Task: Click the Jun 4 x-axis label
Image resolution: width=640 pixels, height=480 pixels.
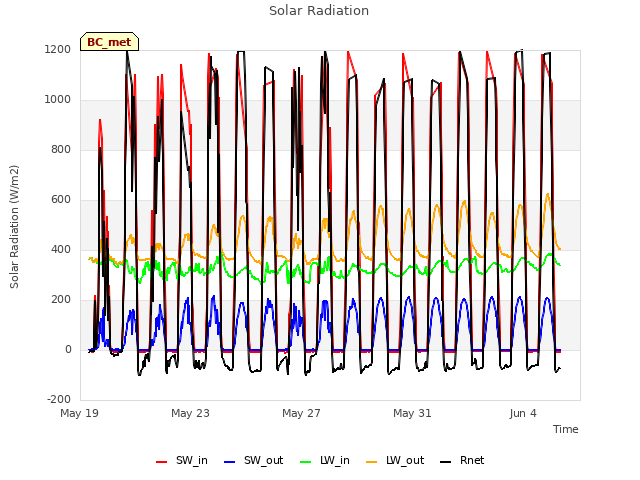Action: click(x=523, y=413)
